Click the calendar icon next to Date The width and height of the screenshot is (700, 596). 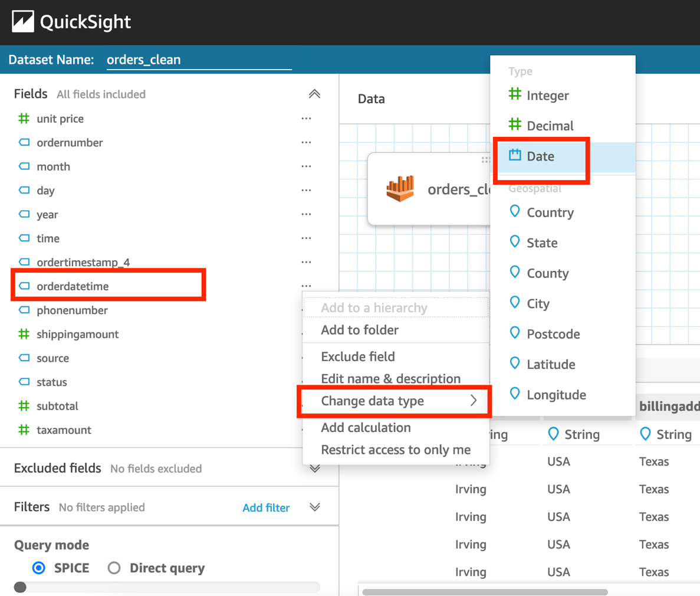click(x=515, y=155)
